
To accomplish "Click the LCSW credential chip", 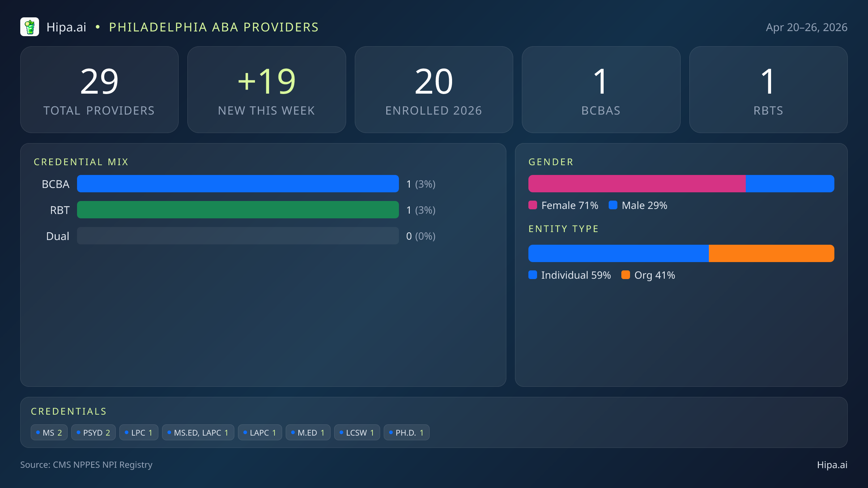I will tap(357, 432).
